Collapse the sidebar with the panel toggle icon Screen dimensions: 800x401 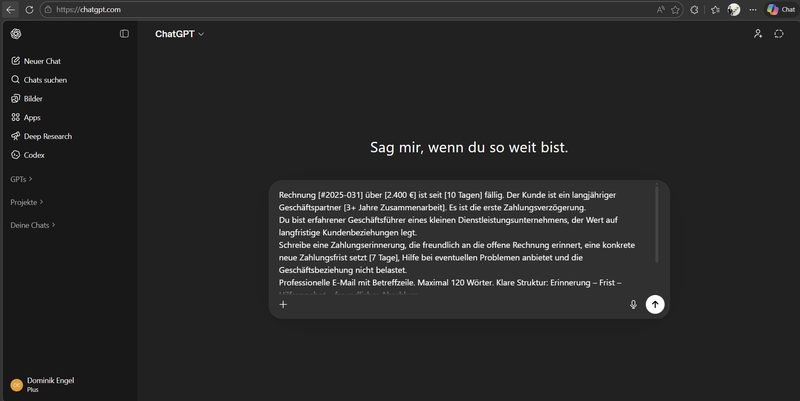(124, 34)
